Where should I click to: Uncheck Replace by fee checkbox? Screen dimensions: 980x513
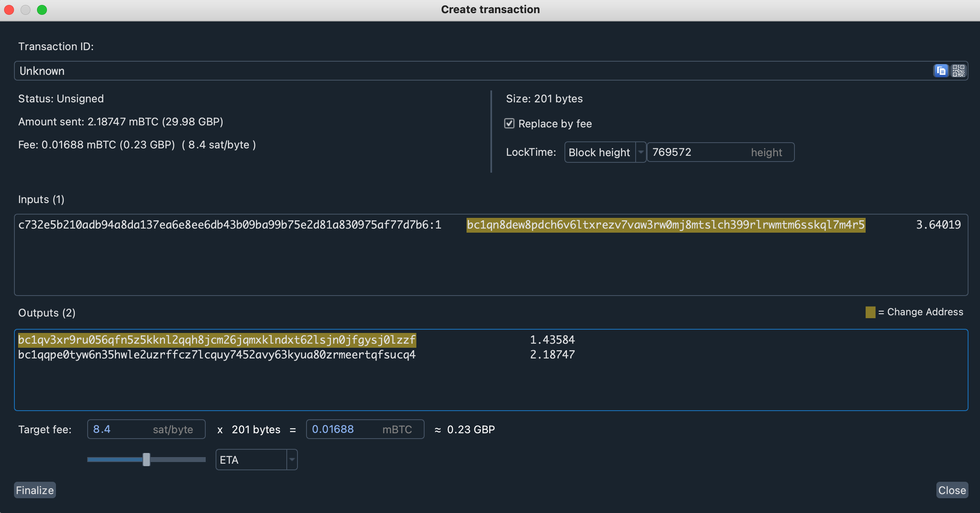point(509,123)
